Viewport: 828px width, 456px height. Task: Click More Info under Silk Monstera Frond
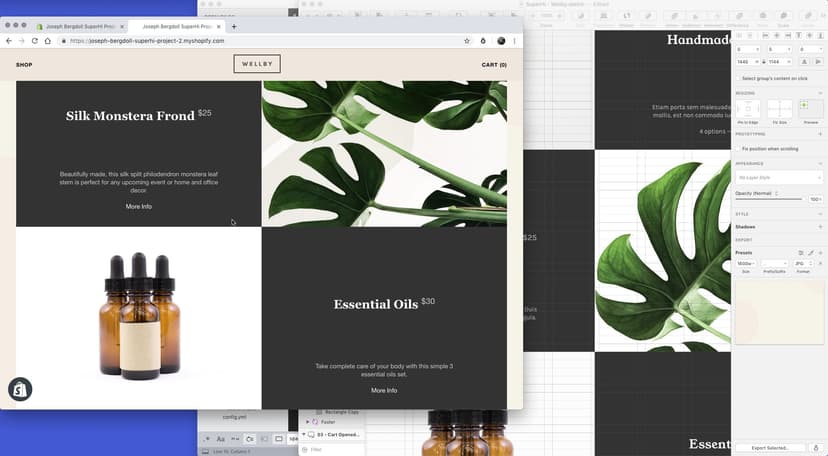(x=139, y=206)
